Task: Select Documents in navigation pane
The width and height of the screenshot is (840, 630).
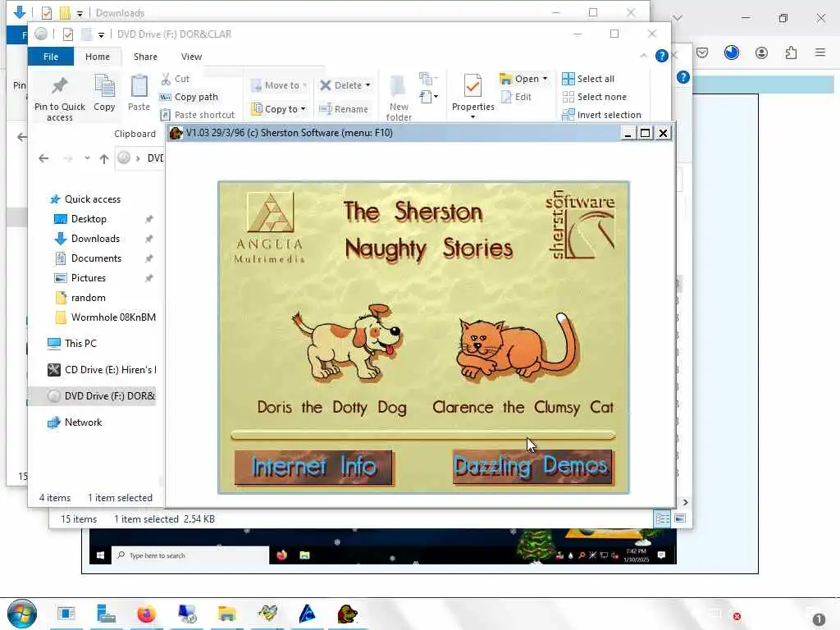Action: tap(89, 258)
